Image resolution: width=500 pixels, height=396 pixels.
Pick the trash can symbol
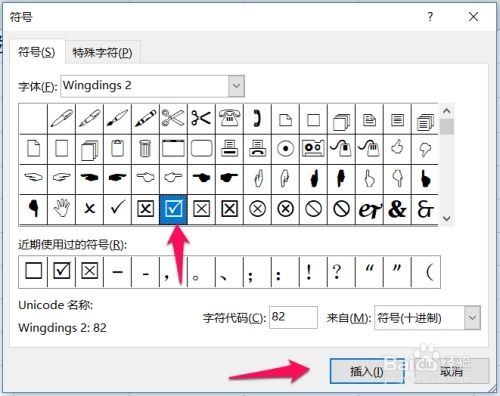[x=145, y=149]
